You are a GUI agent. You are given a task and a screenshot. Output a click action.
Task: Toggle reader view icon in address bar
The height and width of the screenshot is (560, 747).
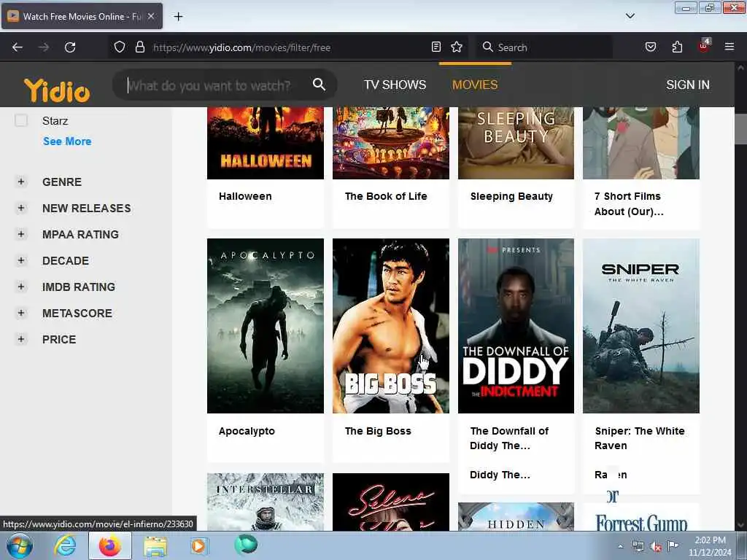[436, 47]
